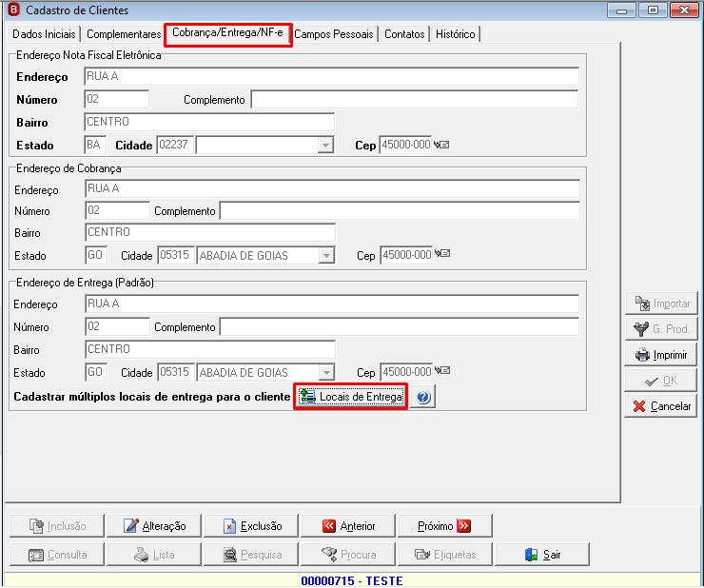The width and height of the screenshot is (704, 588).
Task: Go to next record with Próximo
Action: pos(445,525)
